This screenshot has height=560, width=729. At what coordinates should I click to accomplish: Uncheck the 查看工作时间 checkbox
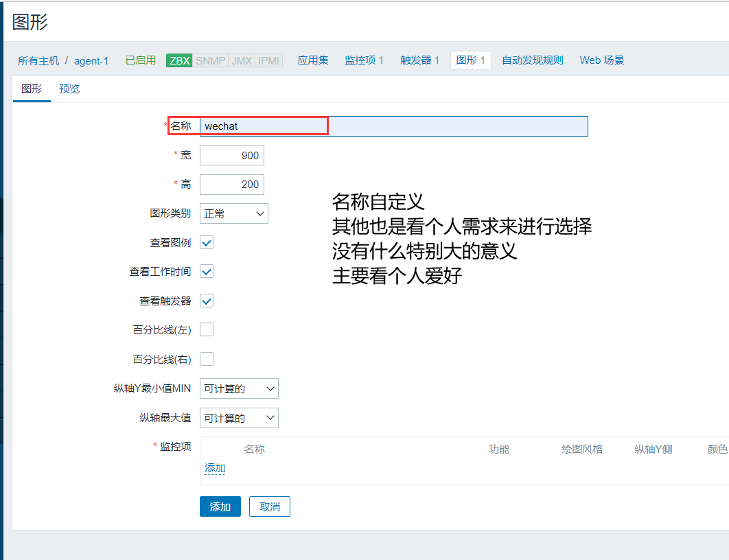click(207, 271)
